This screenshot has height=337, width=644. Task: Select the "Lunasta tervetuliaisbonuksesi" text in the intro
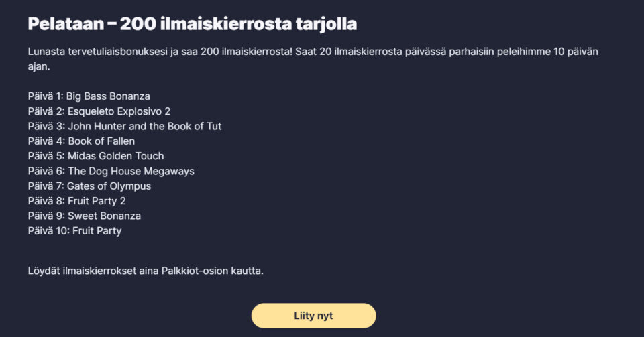(x=99, y=52)
